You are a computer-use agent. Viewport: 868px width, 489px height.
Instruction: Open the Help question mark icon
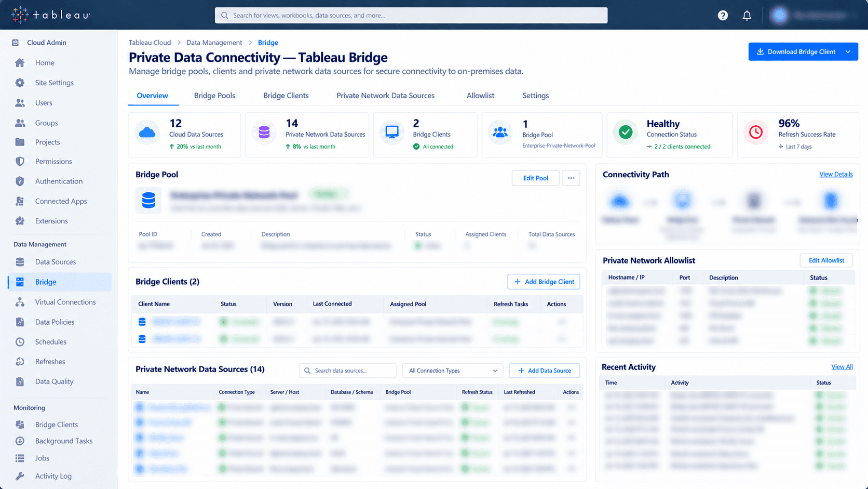tap(723, 16)
